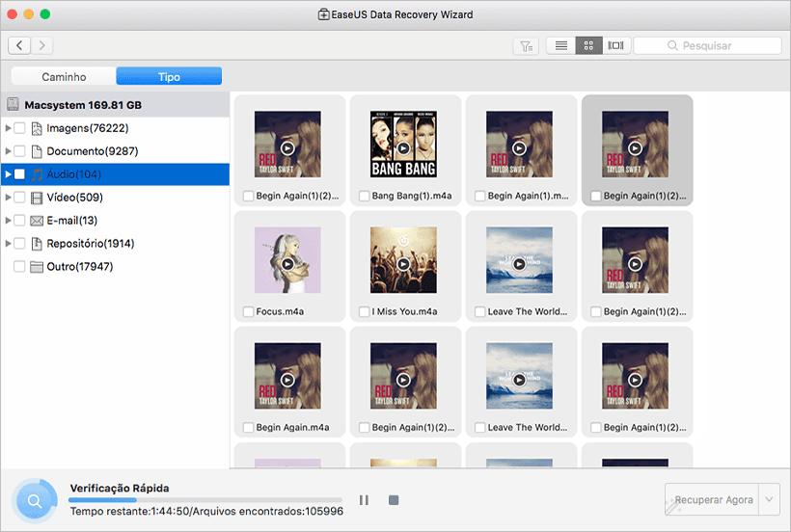791x532 pixels.
Task: Open the I Miss You.m4a thumbnail
Action: tap(403, 260)
